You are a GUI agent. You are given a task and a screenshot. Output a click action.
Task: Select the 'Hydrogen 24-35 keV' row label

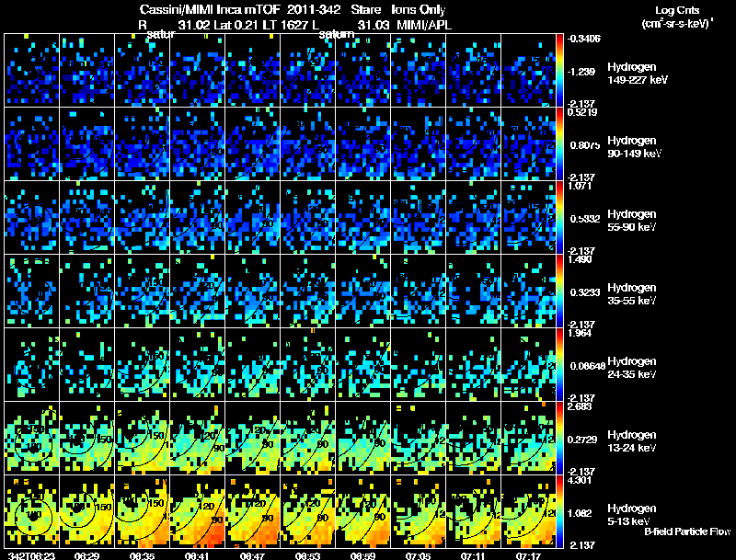click(632, 368)
